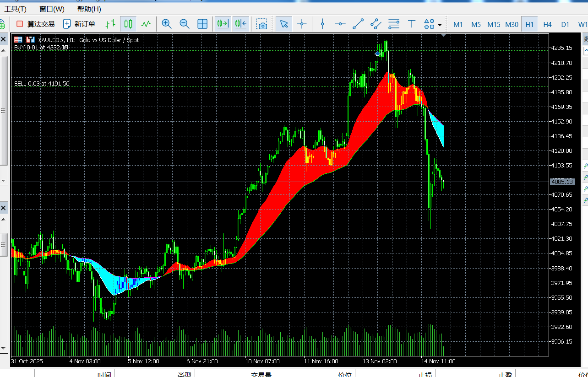Click the 4004.85 price scale label
This screenshot has height=377, width=588.
[562, 253]
